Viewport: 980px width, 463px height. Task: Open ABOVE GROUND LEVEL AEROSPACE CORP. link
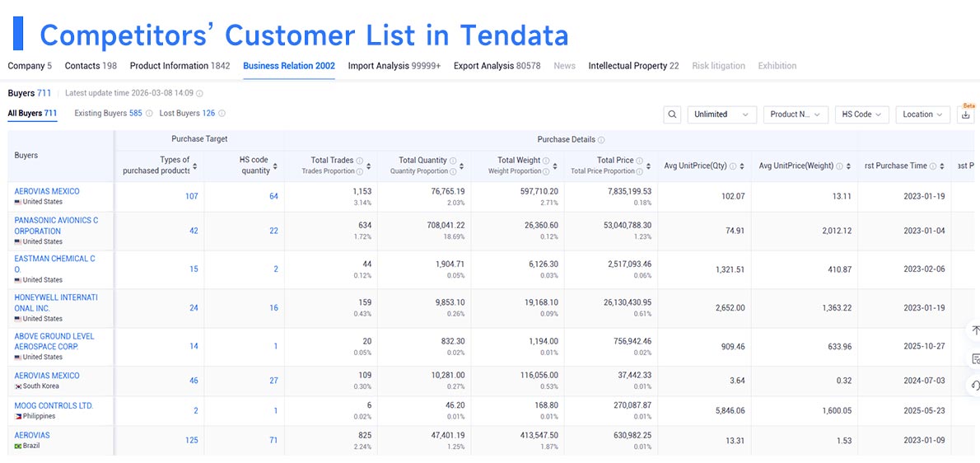pyautogui.click(x=54, y=341)
